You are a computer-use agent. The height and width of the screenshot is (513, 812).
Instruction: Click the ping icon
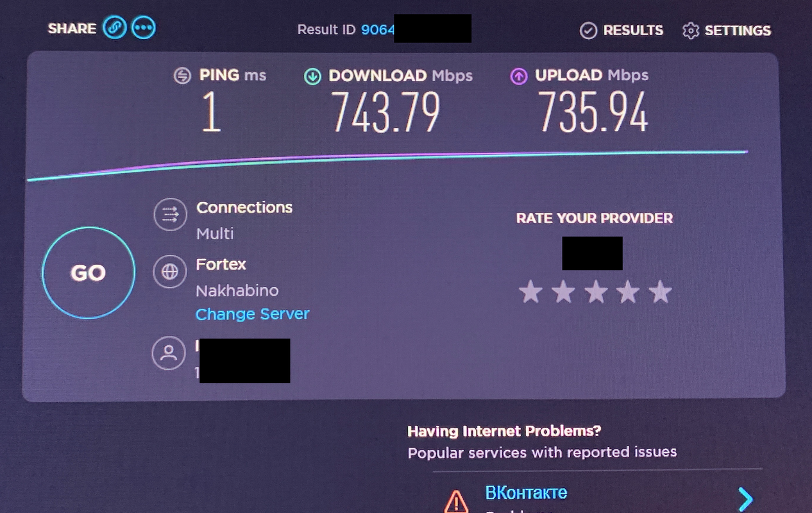pyautogui.click(x=183, y=76)
